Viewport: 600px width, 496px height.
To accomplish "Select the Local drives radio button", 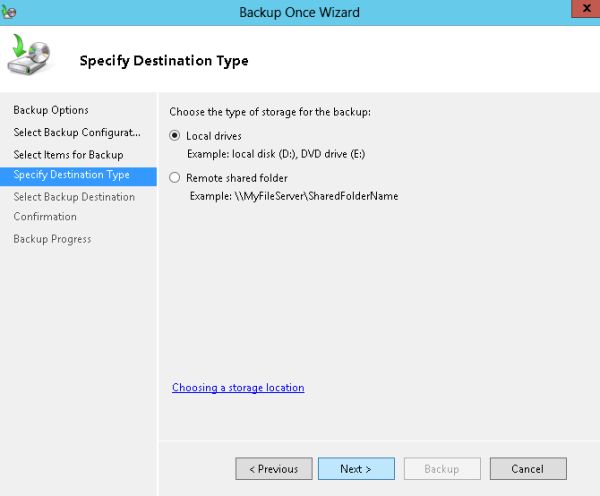I will (x=176, y=135).
